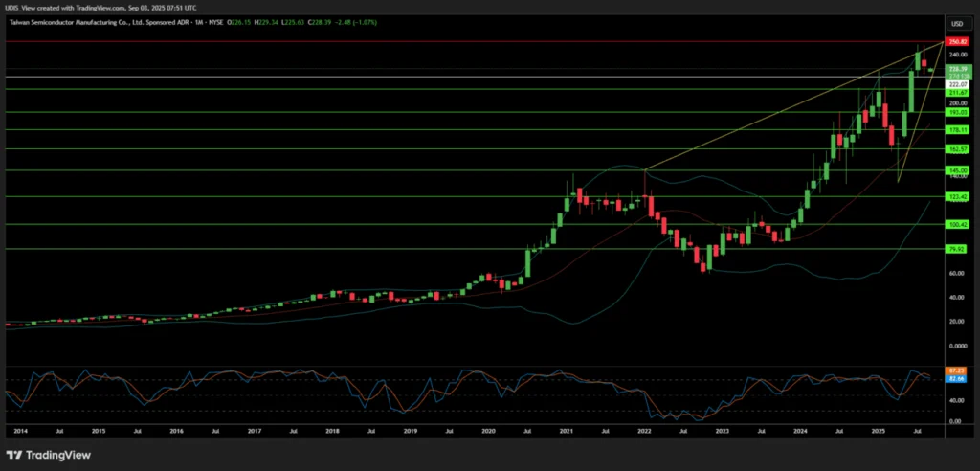Click the 2014 label on time axis

click(20, 432)
